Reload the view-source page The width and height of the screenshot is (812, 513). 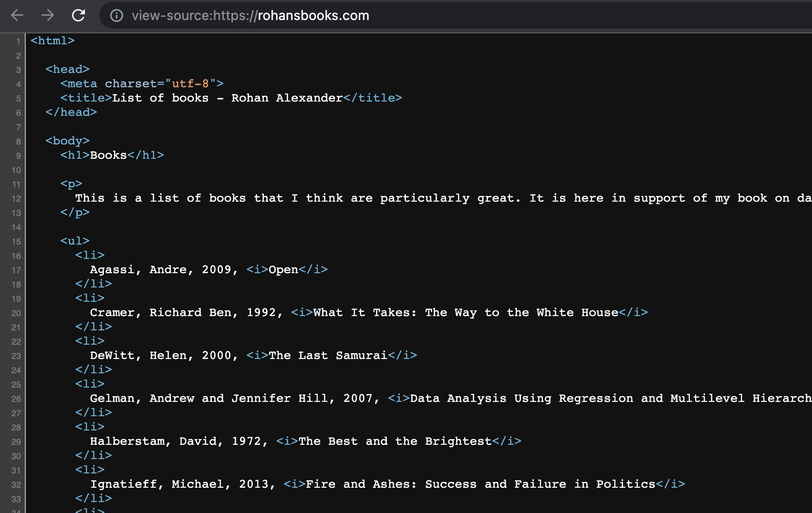pos(78,15)
